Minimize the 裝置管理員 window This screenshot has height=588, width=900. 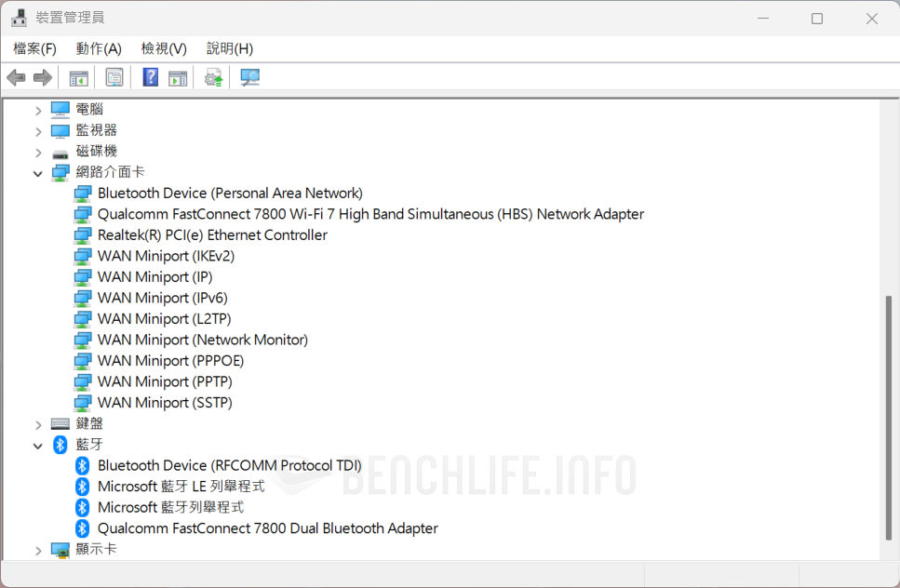point(763,19)
